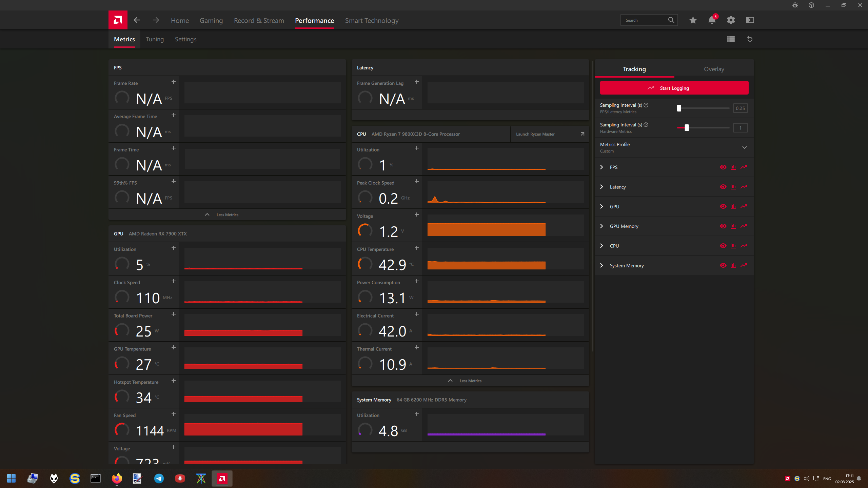Toggle System Memory eye icon
This screenshot has width=868, height=488.
click(x=723, y=266)
